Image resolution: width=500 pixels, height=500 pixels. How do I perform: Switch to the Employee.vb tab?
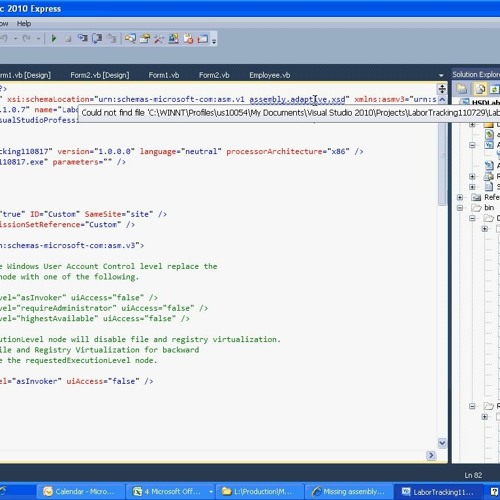(x=269, y=75)
